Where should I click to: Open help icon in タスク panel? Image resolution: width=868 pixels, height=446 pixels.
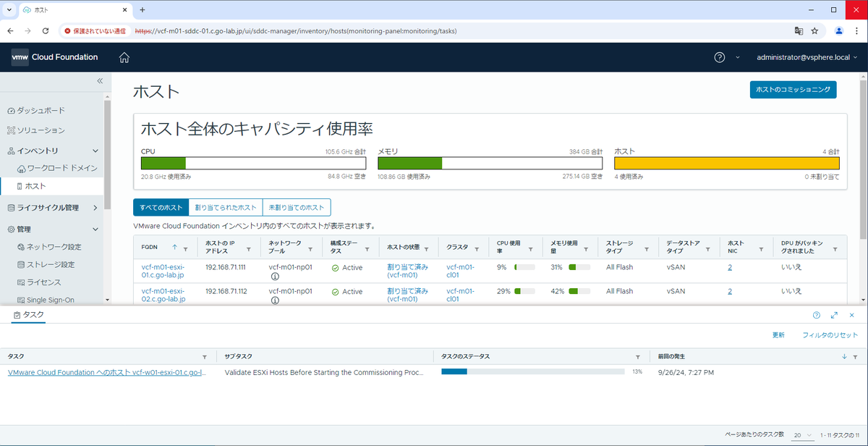click(817, 315)
